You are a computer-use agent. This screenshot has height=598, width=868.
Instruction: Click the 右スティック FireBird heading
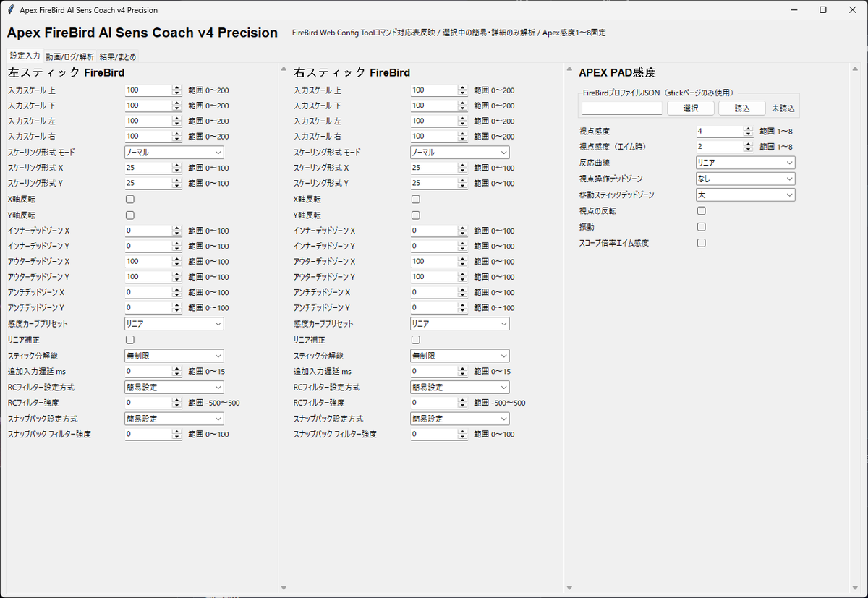pyautogui.click(x=352, y=72)
